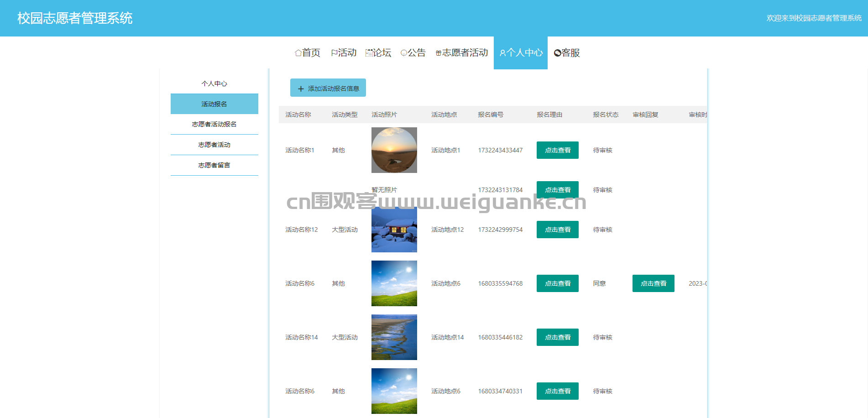
Task: Click the user icon beside 个人中心
Action: [x=503, y=53]
